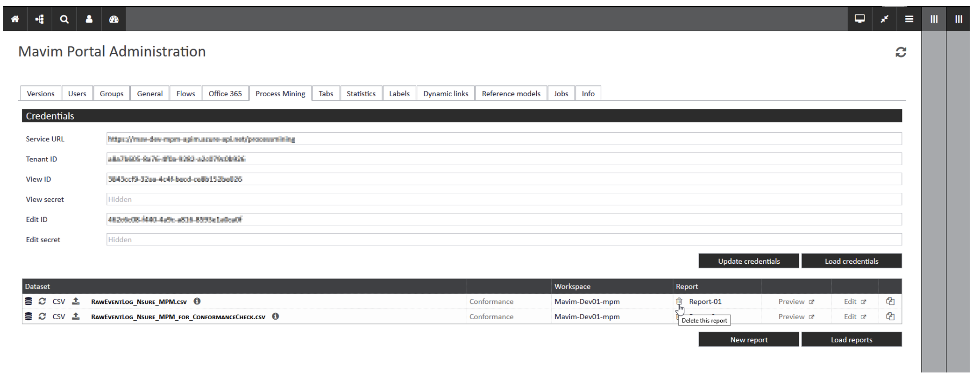
Task: Select RawEventLog_Nsure_MPM_for_ConformanceCheck.csv file name
Action: pos(178,316)
